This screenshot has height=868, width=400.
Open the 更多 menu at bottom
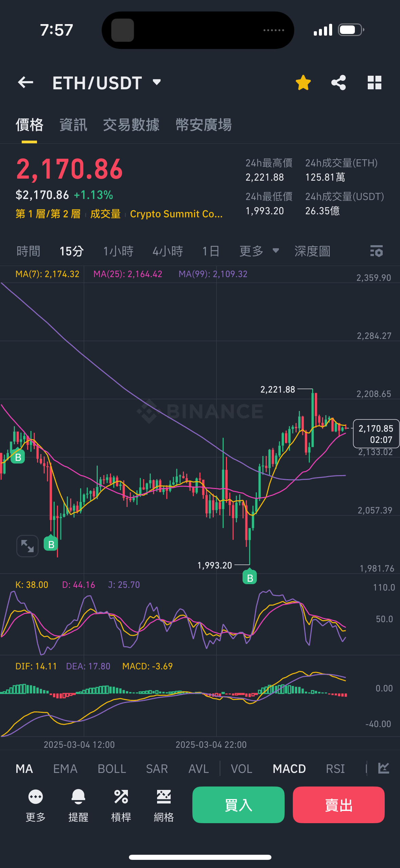[x=36, y=805]
